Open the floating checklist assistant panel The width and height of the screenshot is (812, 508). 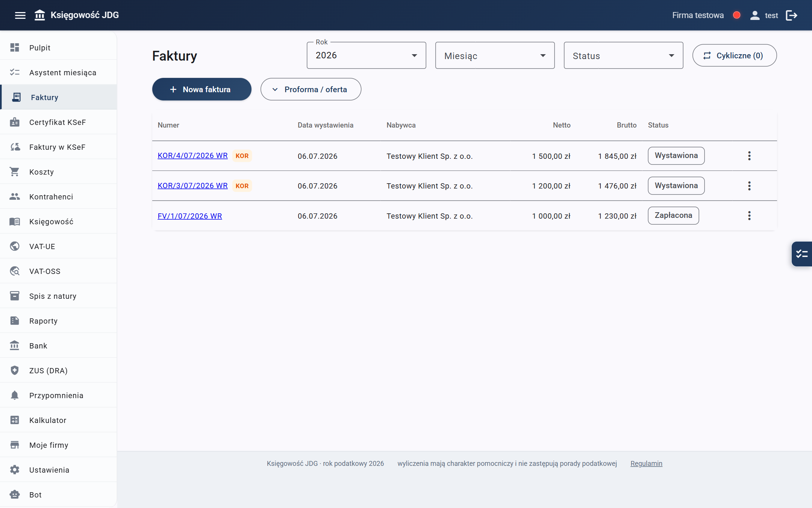click(802, 254)
